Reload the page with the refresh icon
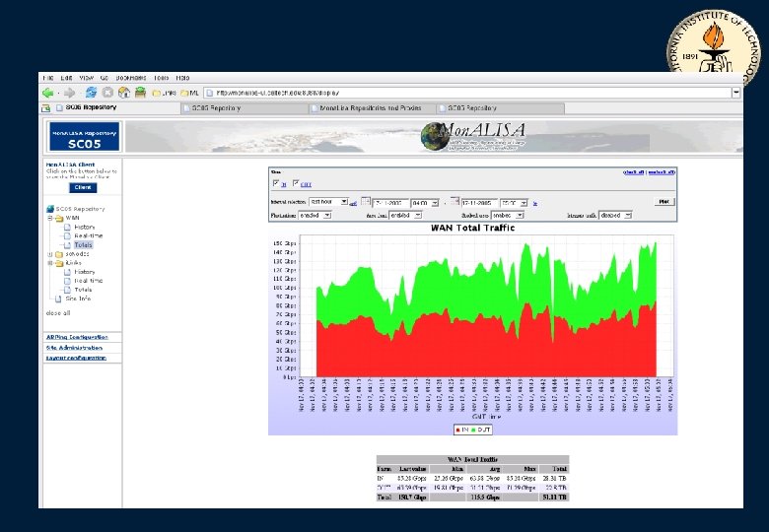The width and height of the screenshot is (769, 532). [92, 93]
